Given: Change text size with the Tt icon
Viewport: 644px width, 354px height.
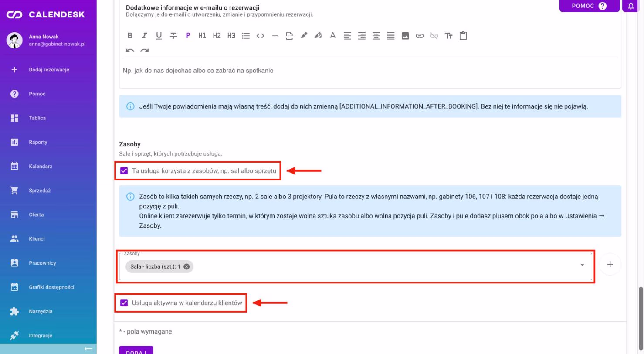Looking at the screenshot, I should click(x=449, y=36).
